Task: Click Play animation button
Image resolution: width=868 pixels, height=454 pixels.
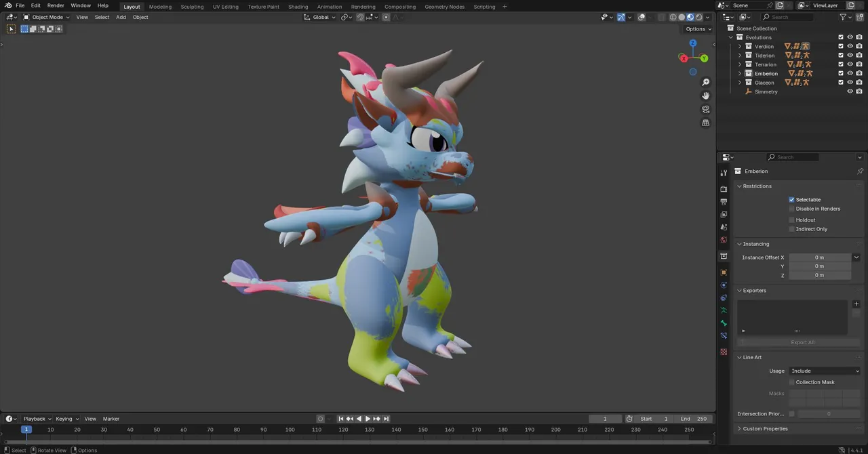Action: point(368,419)
